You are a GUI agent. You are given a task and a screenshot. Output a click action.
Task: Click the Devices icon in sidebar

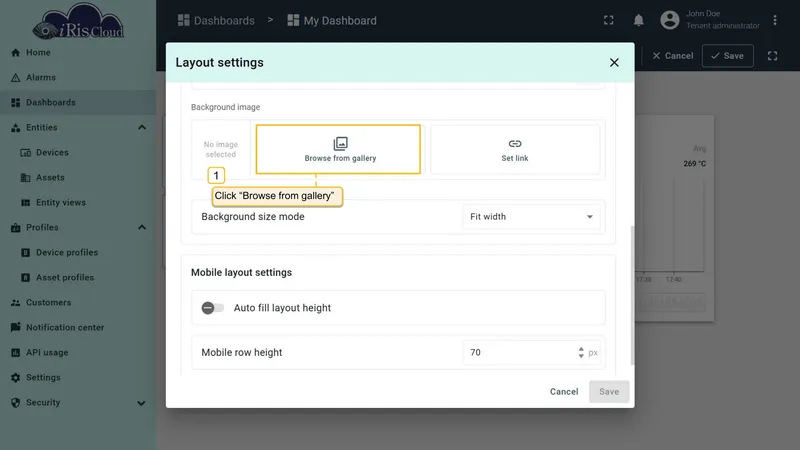pos(26,153)
